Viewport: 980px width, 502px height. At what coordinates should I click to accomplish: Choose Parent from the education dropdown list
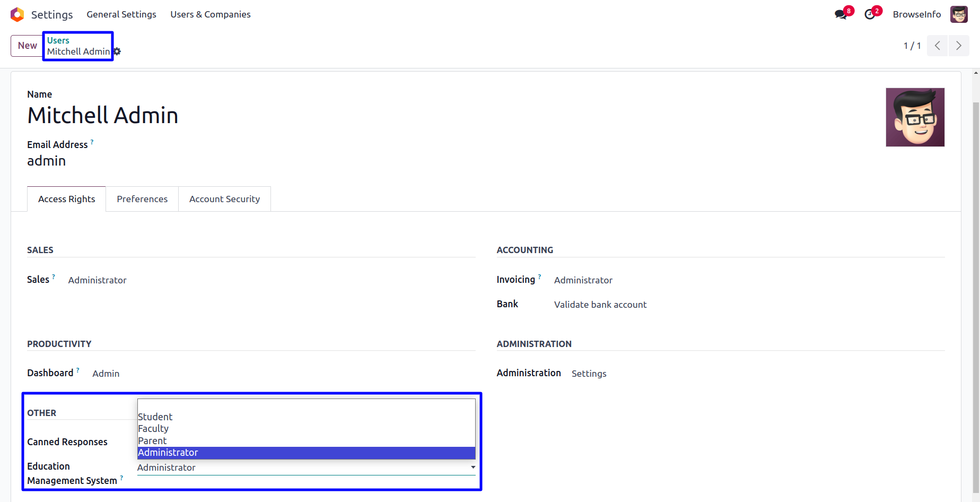307,441
